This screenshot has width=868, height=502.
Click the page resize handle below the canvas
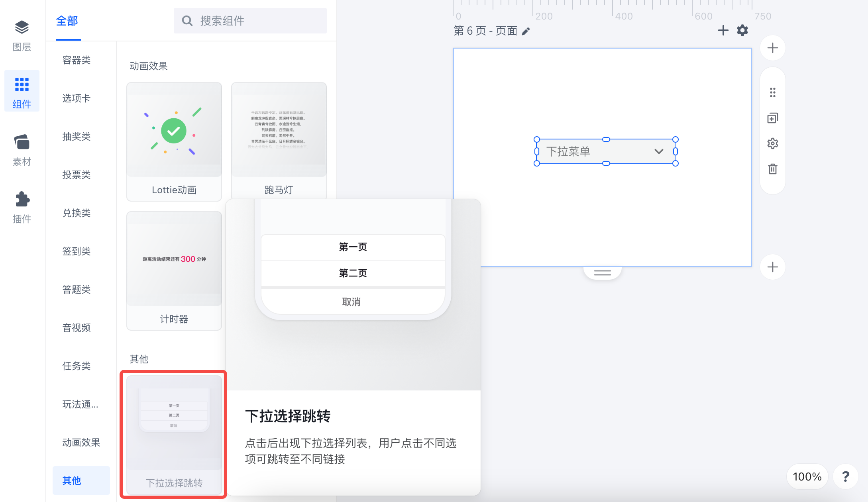(602, 273)
